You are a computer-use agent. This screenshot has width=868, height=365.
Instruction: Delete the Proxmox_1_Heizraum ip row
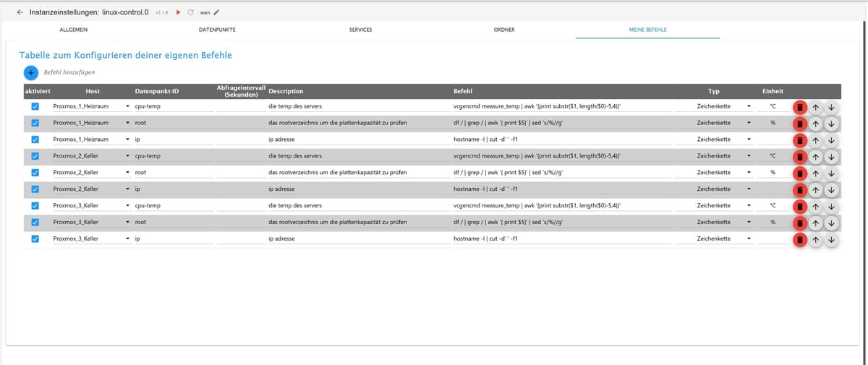[800, 140]
